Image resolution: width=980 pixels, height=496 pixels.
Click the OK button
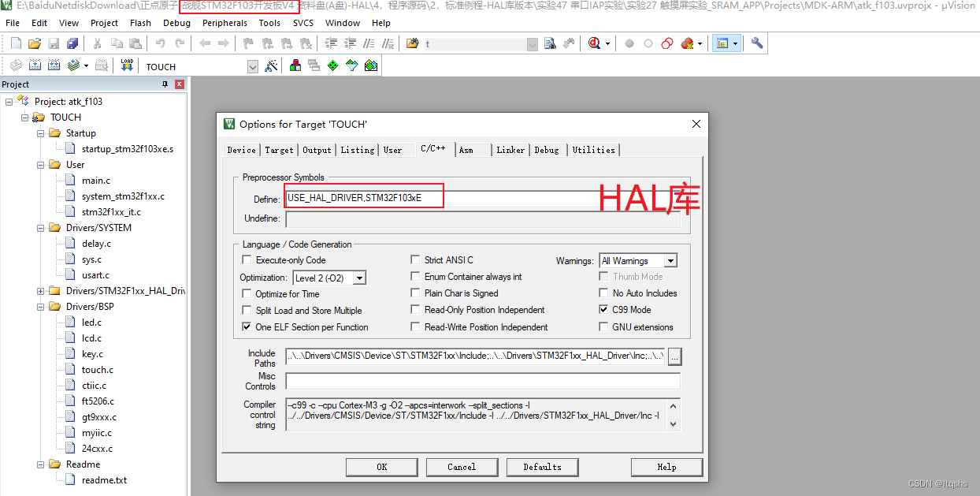click(382, 467)
